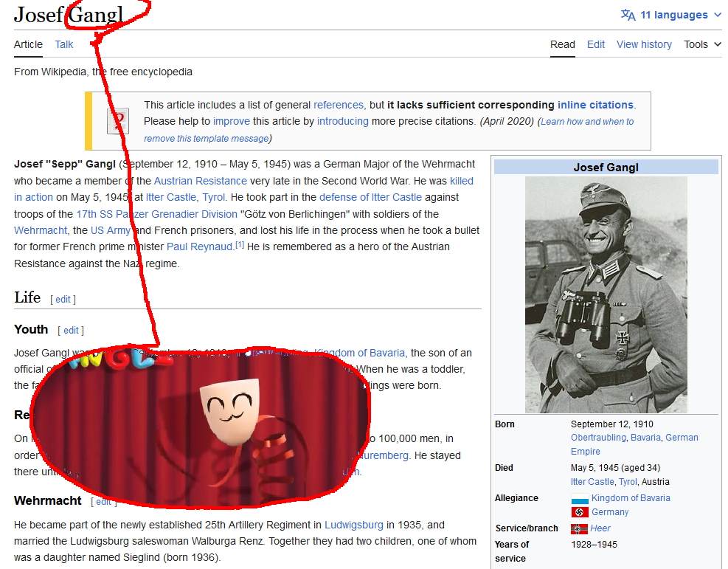Open Itter Castle link in infobox Died row

(x=592, y=482)
